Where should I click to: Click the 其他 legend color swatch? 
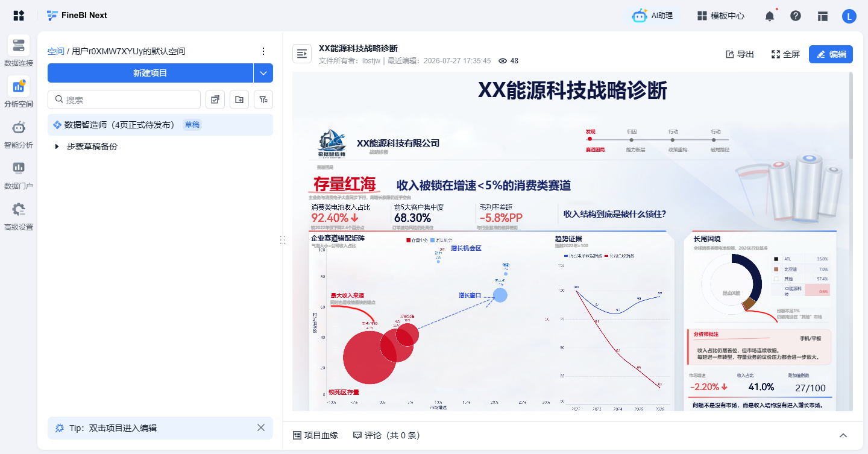click(x=776, y=279)
